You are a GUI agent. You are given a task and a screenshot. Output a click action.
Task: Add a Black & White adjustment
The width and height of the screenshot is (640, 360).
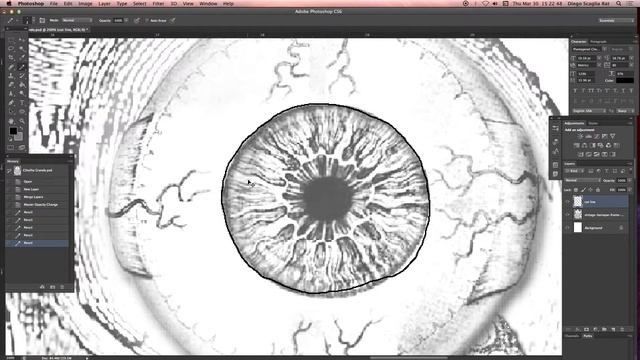(x=592, y=145)
